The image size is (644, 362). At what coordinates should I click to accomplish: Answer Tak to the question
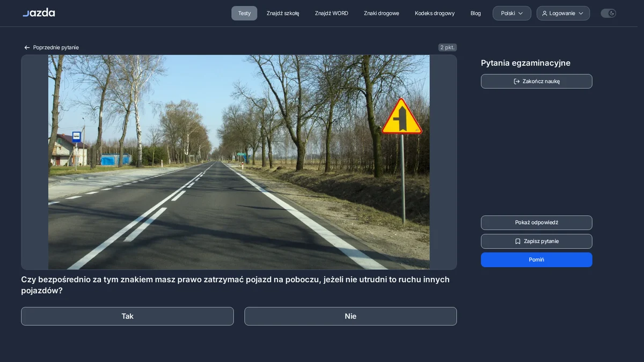click(x=127, y=316)
